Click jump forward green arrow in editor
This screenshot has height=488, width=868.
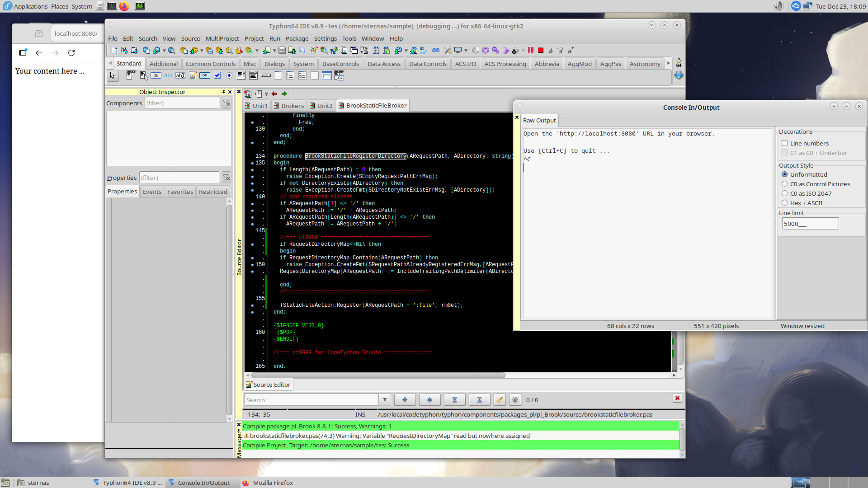[284, 94]
